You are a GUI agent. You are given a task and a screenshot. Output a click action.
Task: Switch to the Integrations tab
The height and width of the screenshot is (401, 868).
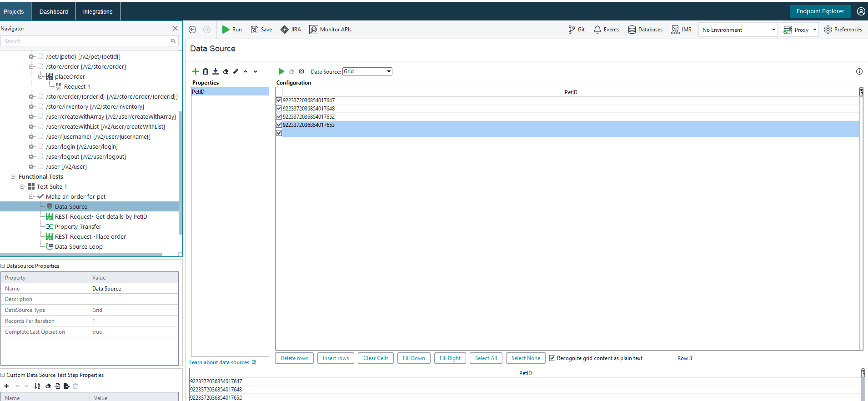click(97, 11)
